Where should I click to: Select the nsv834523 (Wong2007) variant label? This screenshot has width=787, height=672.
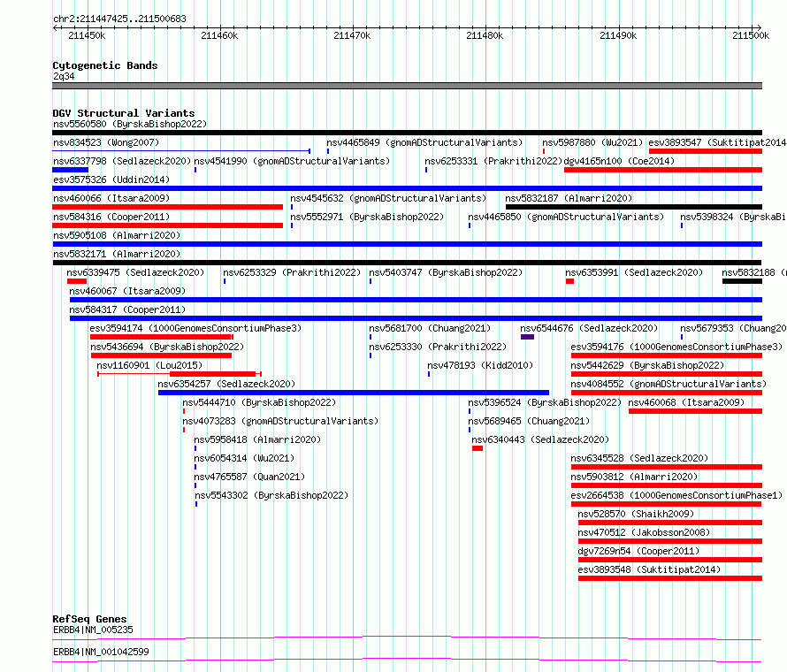[106, 142]
